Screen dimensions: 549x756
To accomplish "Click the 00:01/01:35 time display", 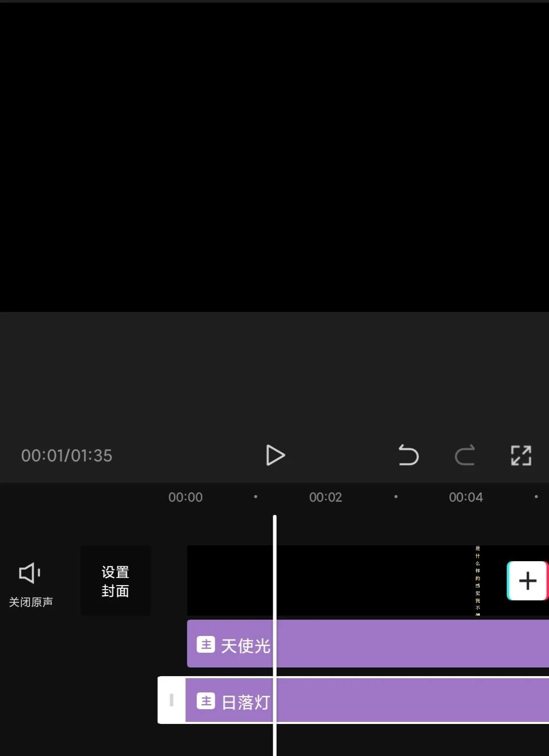I will 67,455.
